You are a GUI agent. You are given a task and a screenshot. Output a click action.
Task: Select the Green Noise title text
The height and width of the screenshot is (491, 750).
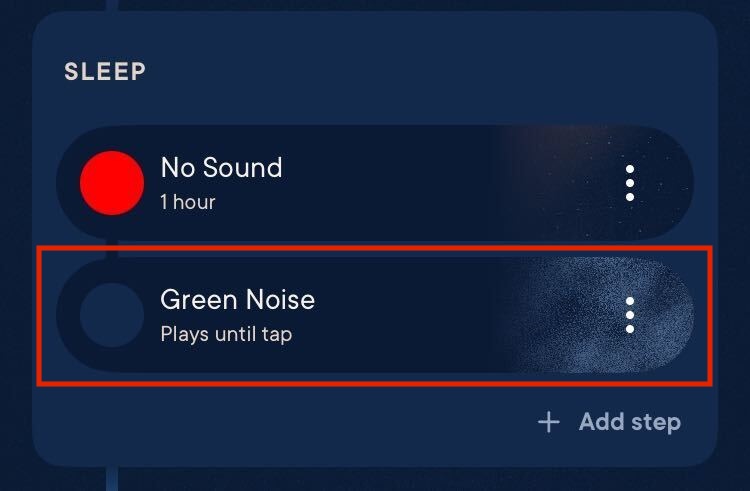click(x=238, y=300)
